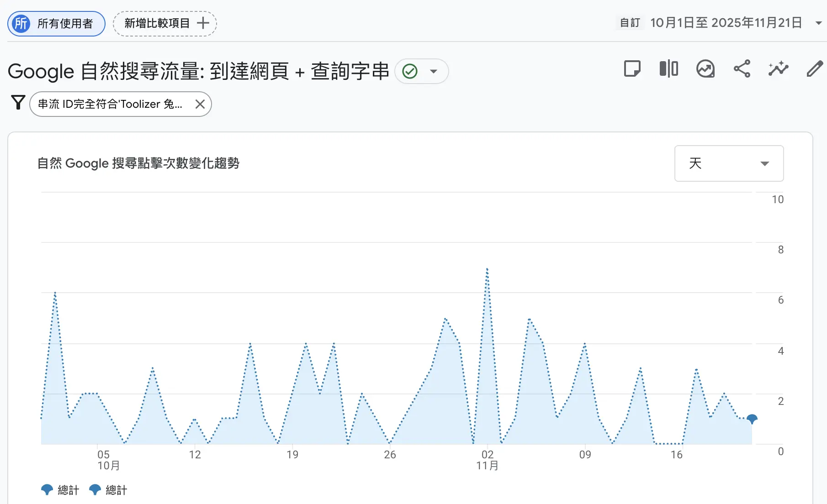827x504 pixels.
Task: Open the benchmarking trends icon
Action: pos(705,69)
